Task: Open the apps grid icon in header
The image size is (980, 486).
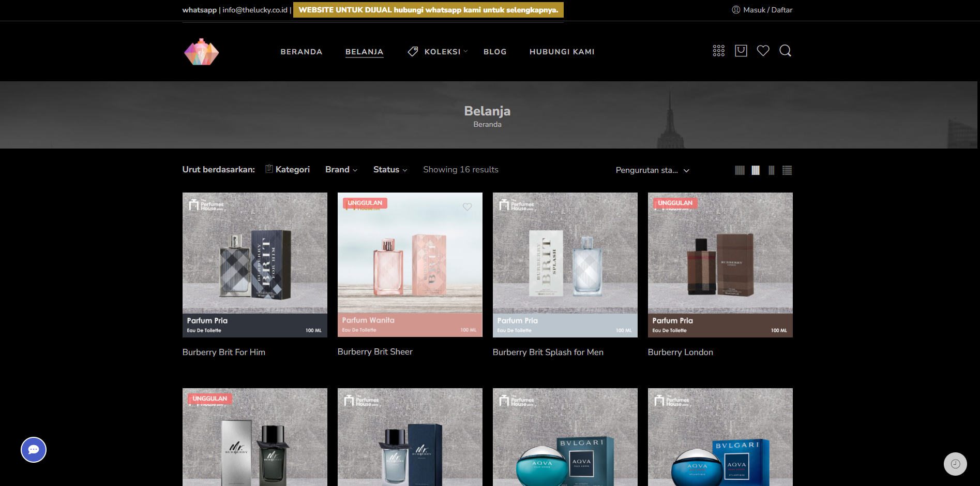Action: 718,51
